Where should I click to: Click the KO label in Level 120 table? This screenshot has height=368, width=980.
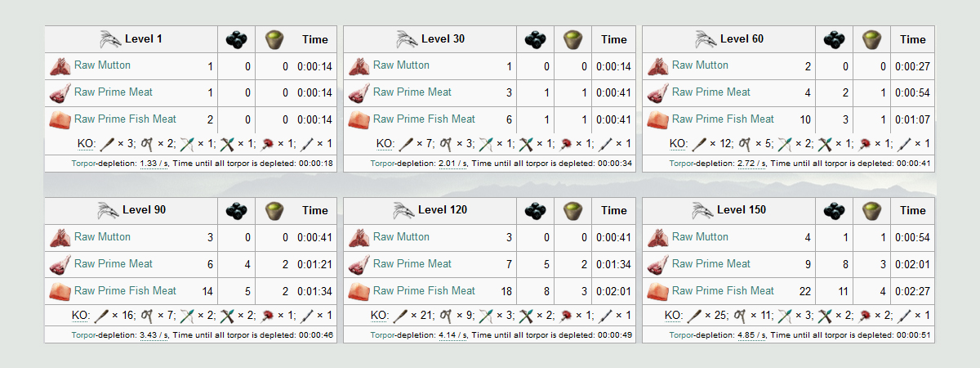pyautogui.click(x=380, y=316)
